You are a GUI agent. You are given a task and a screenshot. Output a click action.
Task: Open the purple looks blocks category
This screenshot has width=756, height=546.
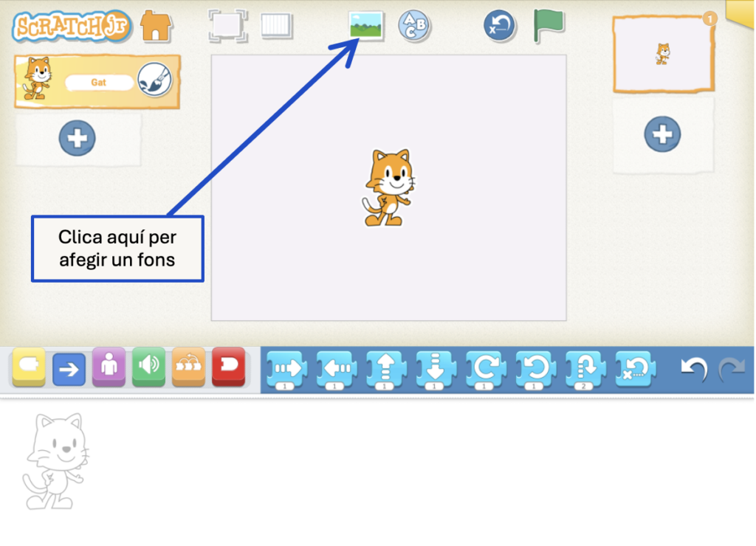pyautogui.click(x=109, y=367)
